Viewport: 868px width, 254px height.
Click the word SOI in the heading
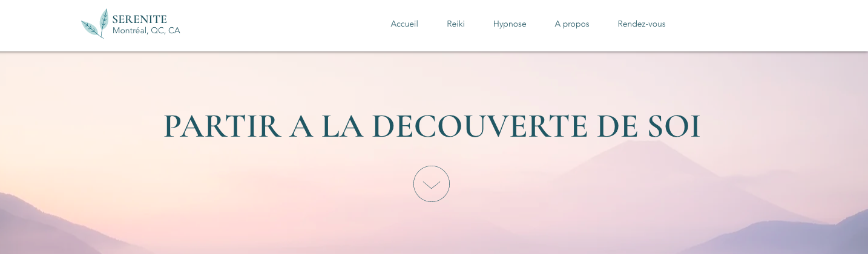[674, 126]
